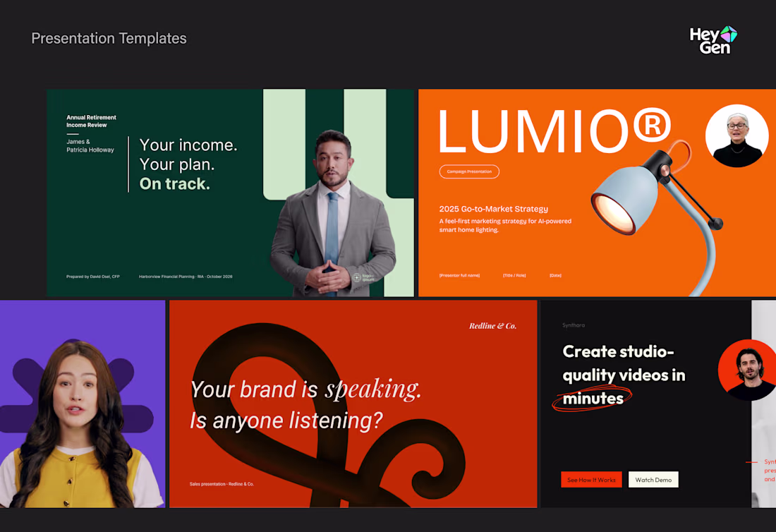Image resolution: width=776 pixels, height=532 pixels.
Task: Click the 'Your income.' line
Action: (x=188, y=145)
